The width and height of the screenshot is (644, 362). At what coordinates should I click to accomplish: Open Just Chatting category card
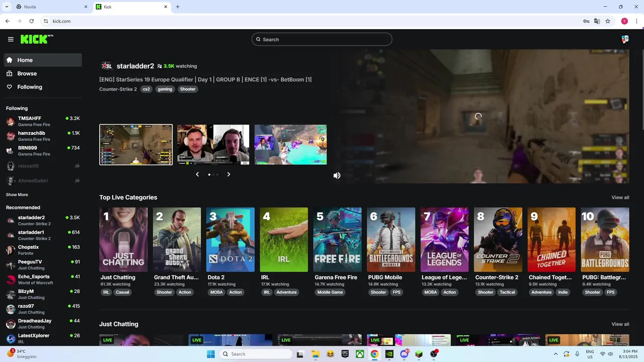tap(123, 240)
